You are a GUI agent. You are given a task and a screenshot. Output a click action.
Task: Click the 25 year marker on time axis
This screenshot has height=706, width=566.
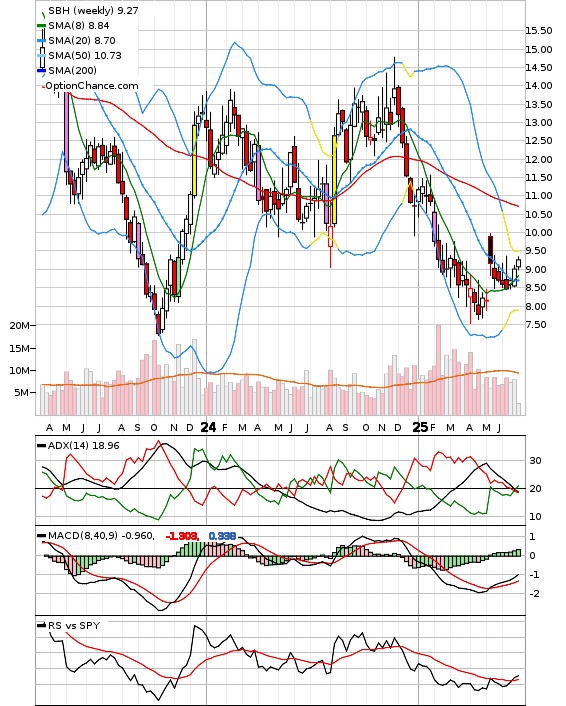click(x=420, y=427)
